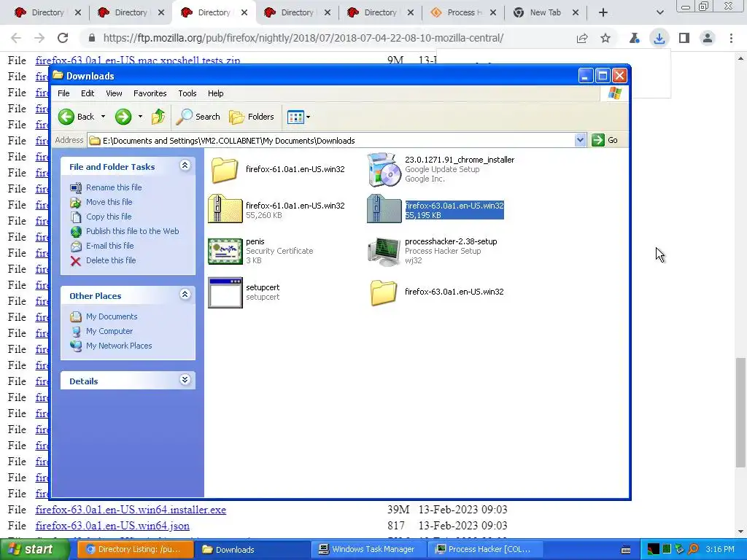
Task: Select the processhacker-2.38-setup icon
Action: (384, 251)
